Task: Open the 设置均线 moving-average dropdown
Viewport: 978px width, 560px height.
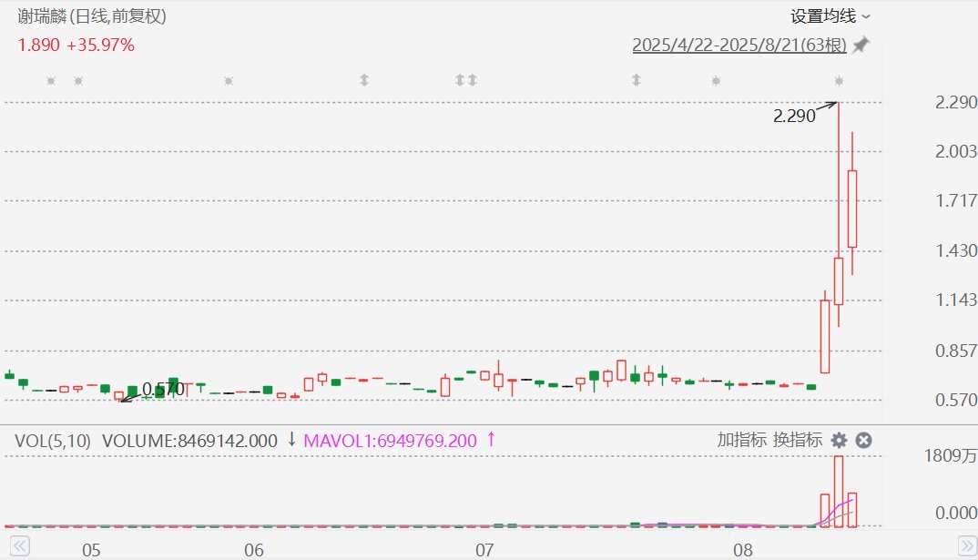Action: point(830,16)
